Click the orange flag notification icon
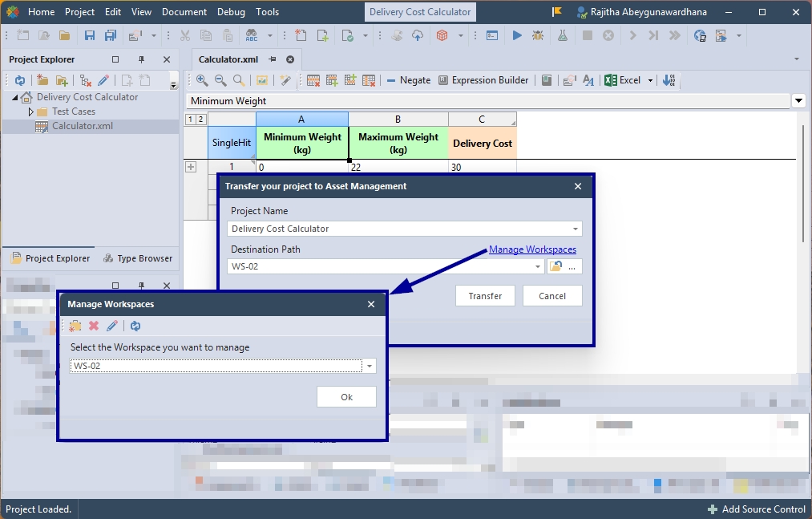The height and width of the screenshot is (519, 812). (x=557, y=11)
